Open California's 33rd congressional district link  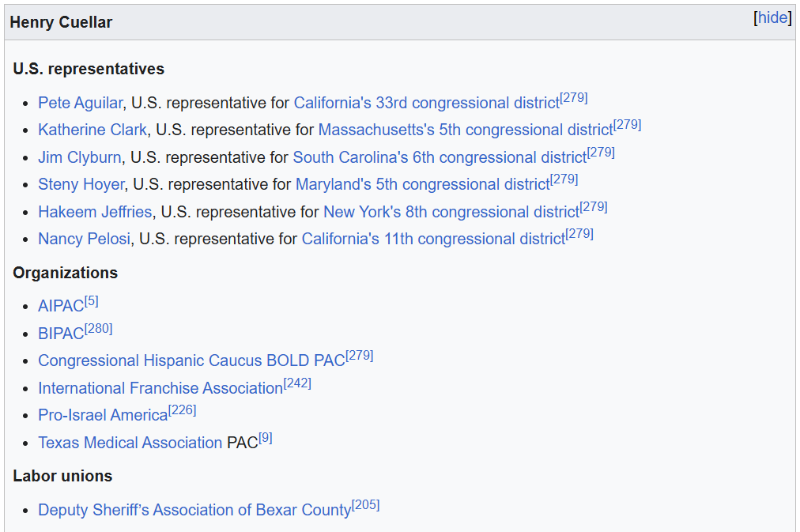[x=427, y=103]
